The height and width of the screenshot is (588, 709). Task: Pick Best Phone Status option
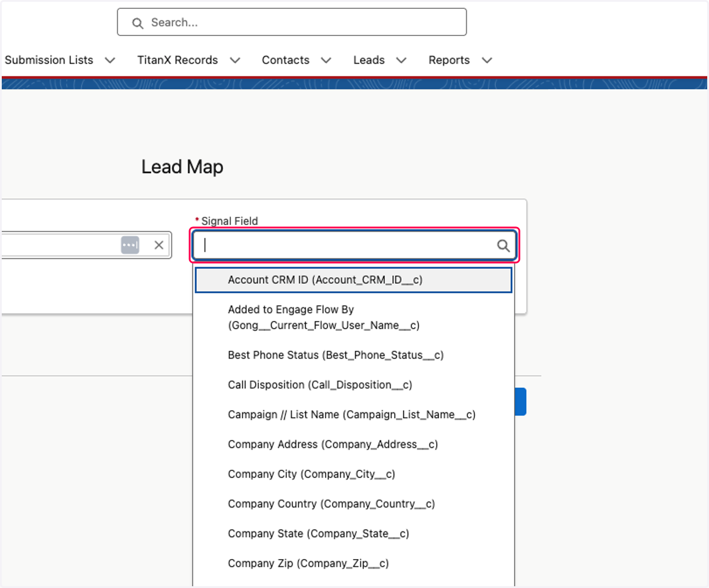tap(353, 355)
